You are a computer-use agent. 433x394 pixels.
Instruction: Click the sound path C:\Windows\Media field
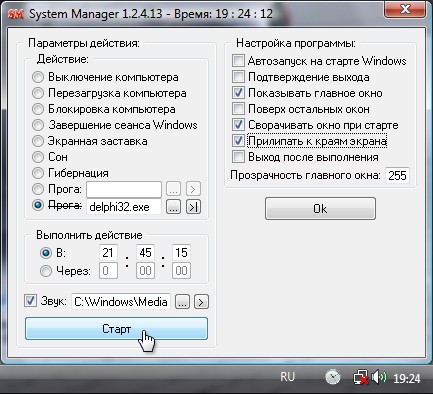(x=121, y=302)
